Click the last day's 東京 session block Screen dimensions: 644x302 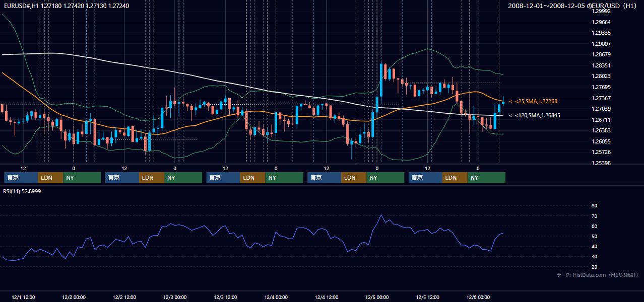pos(426,178)
